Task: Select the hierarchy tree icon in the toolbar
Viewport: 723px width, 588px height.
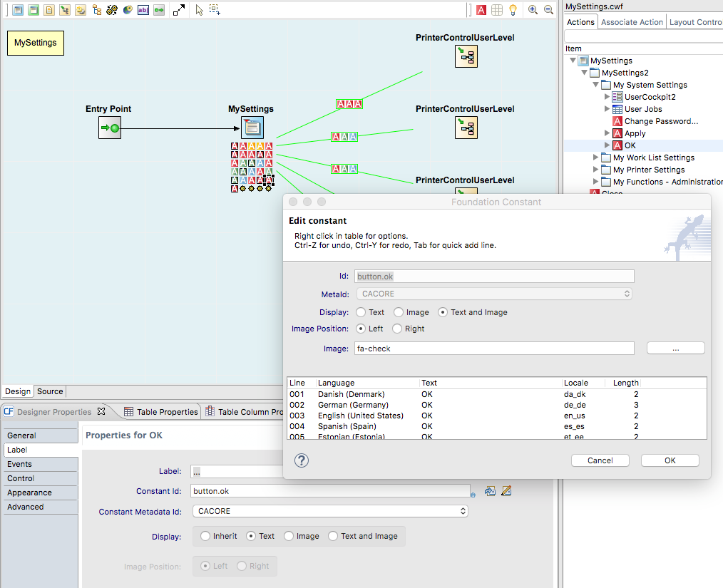Action: tap(96, 10)
